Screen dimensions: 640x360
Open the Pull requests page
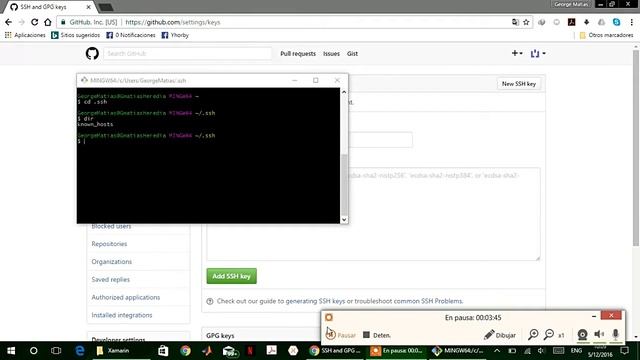click(298, 53)
